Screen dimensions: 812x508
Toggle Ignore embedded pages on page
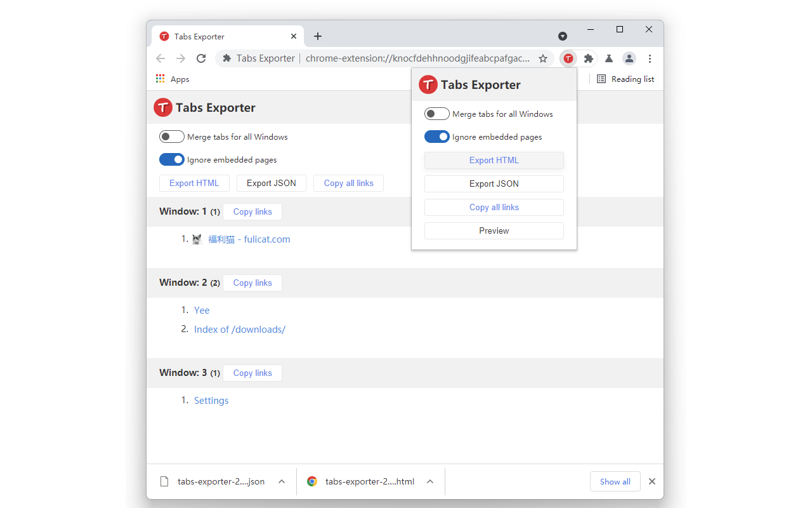[172, 159]
